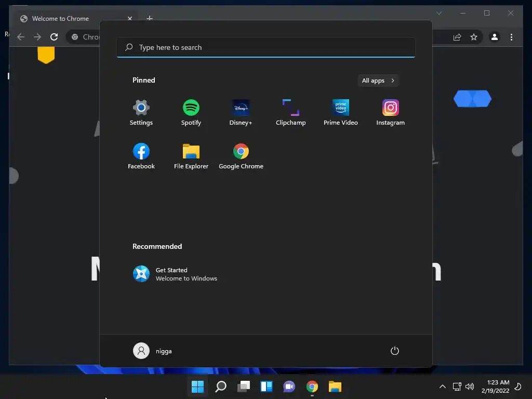Open the Get Started recommended item
Screen dimensions: 532x399
175,274
